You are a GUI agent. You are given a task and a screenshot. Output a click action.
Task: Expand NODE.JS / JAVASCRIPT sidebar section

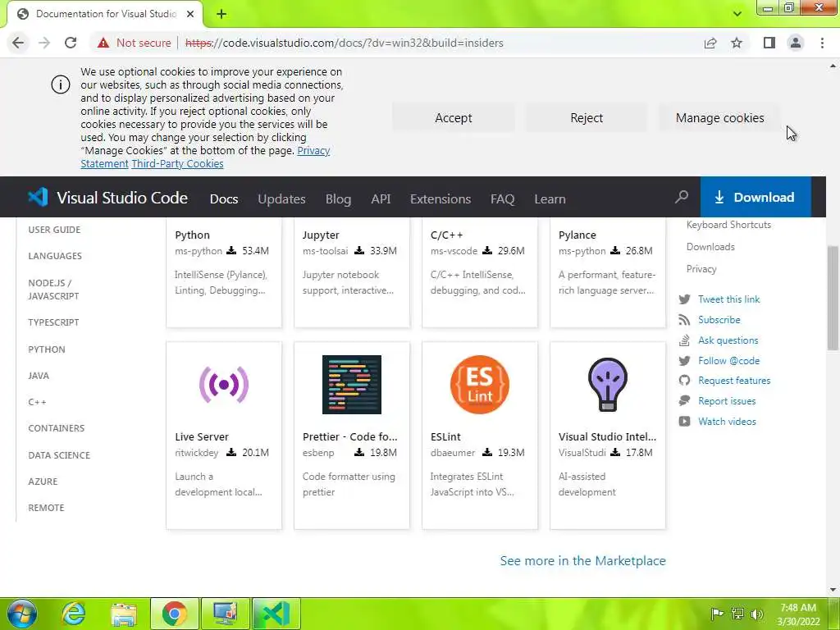pos(53,290)
